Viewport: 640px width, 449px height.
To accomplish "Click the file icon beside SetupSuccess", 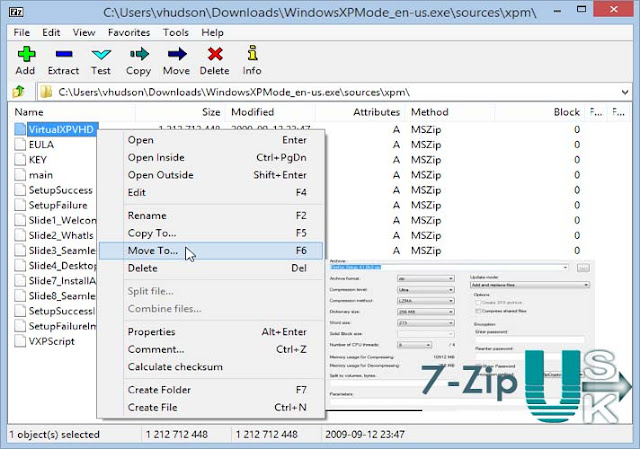I will 20,190.
